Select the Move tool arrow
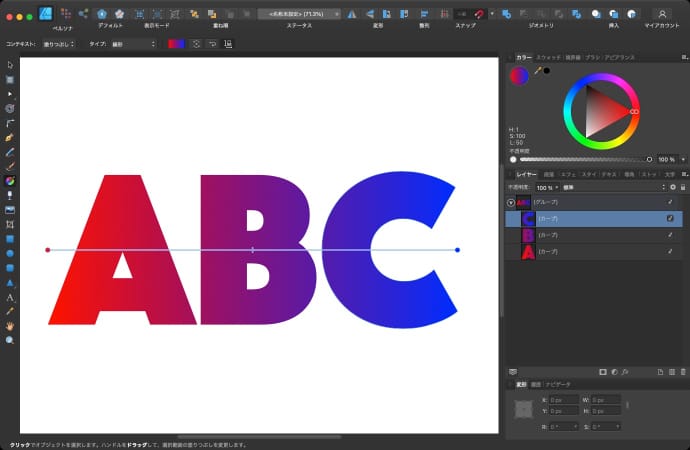 pos(10,65)
